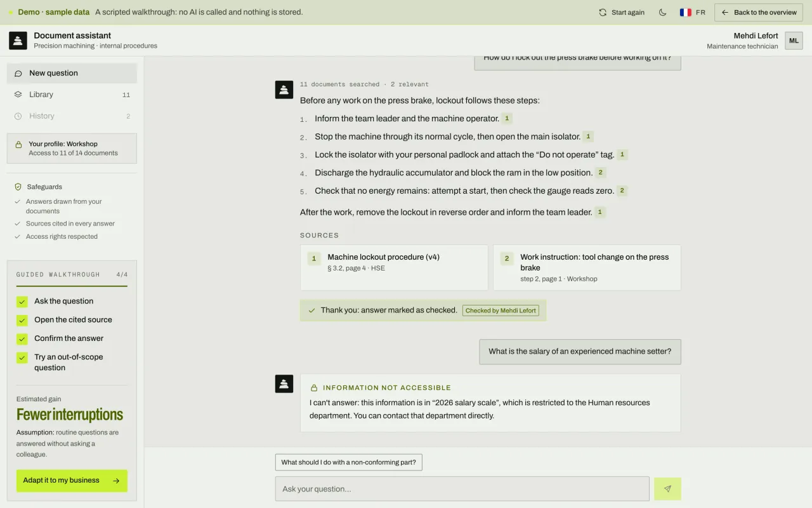812x508 pixels.
Task: Toggle the Confirm the answer checkbox
Action: pos(22,338)
